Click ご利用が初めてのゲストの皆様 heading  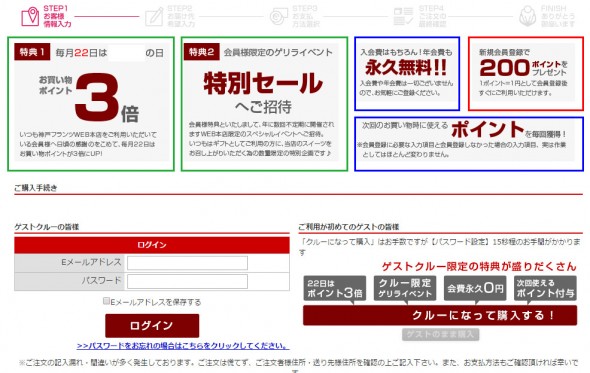pos(349,227)
